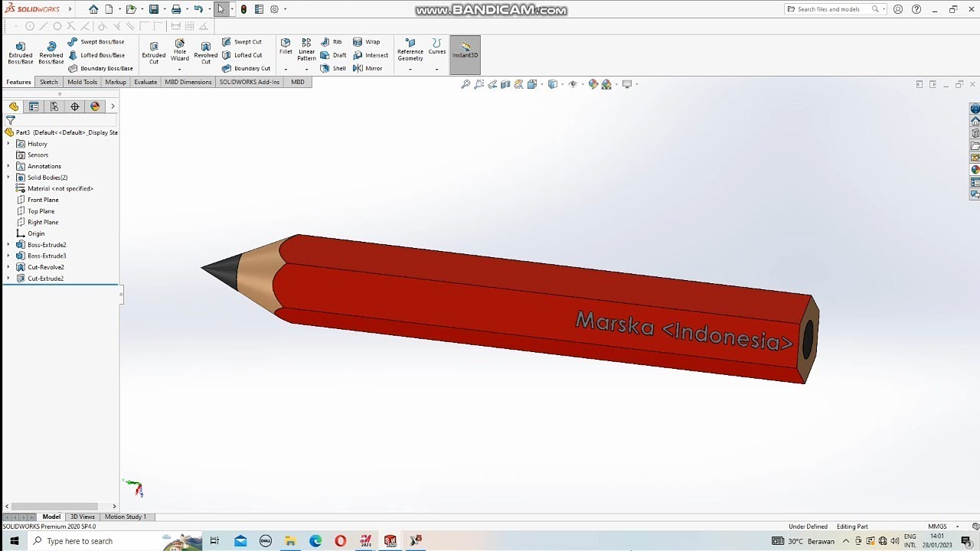Select the Revolved Cut tool

pyautogui.click(x=206, y=52)
